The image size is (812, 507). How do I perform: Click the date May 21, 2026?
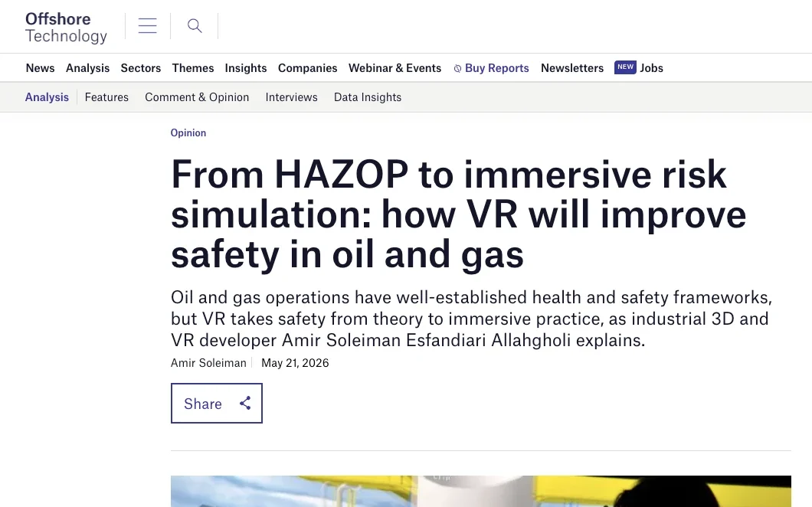(x=295, y=363)
